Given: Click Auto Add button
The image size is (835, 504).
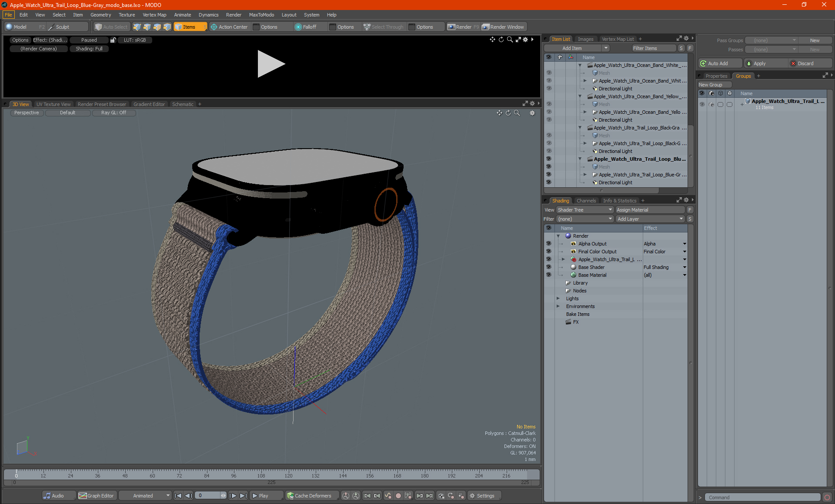Looking at the screenshot, I should [x=720, y=63].
